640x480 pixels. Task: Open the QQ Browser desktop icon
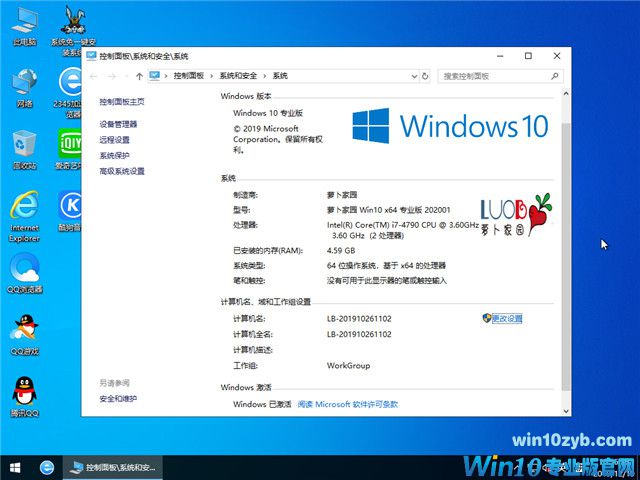point(25,273)
